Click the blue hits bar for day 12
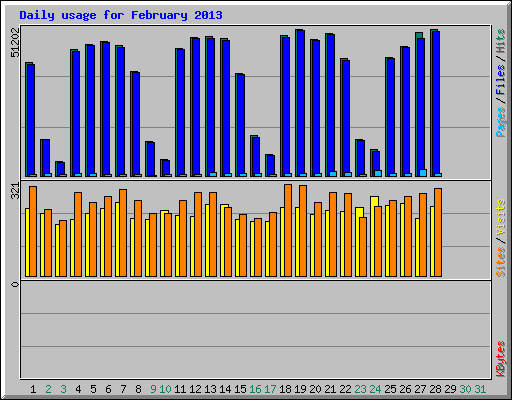This screenshot has height=400, width=512. coord(196,107)
